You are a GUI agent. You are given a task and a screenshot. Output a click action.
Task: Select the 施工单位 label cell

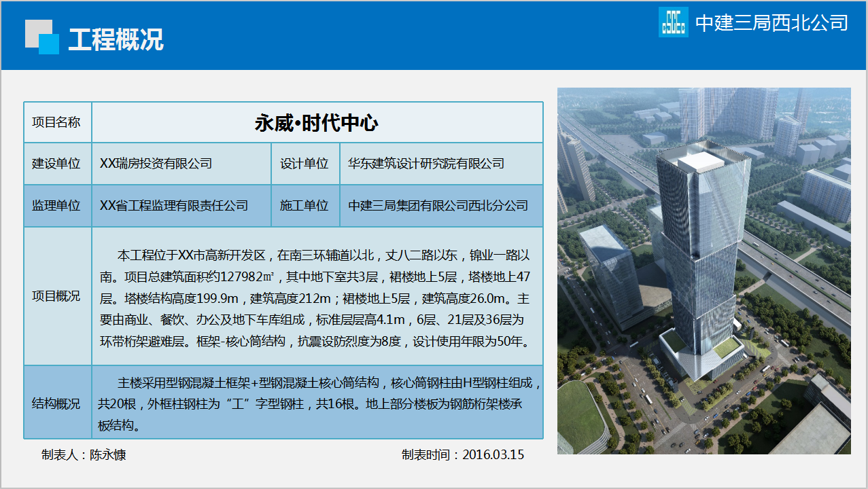click(x=305, y=206)
